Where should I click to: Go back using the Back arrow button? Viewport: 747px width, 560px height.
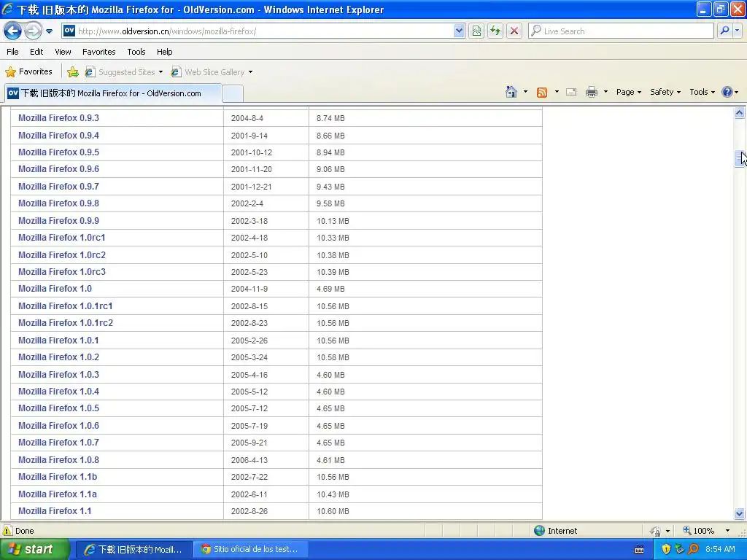coord(12,31)
